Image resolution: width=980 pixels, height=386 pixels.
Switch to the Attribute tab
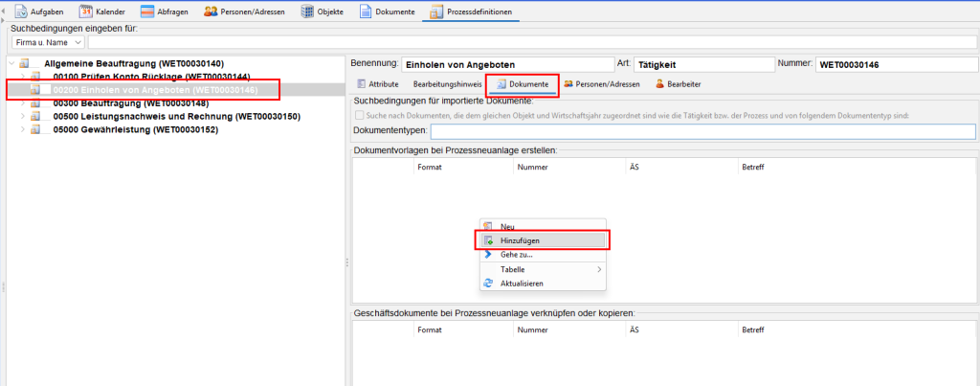pos(377,84)
